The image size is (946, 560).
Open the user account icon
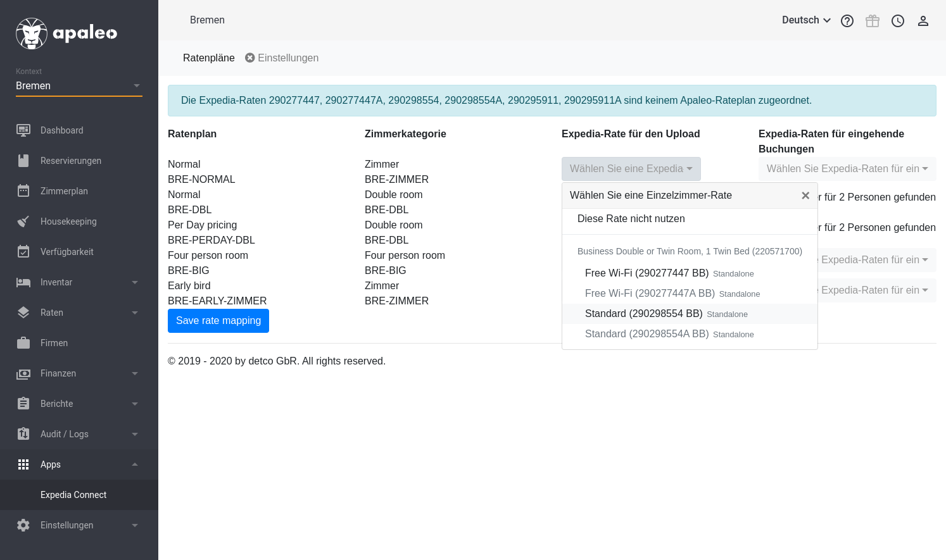[923, 21]
